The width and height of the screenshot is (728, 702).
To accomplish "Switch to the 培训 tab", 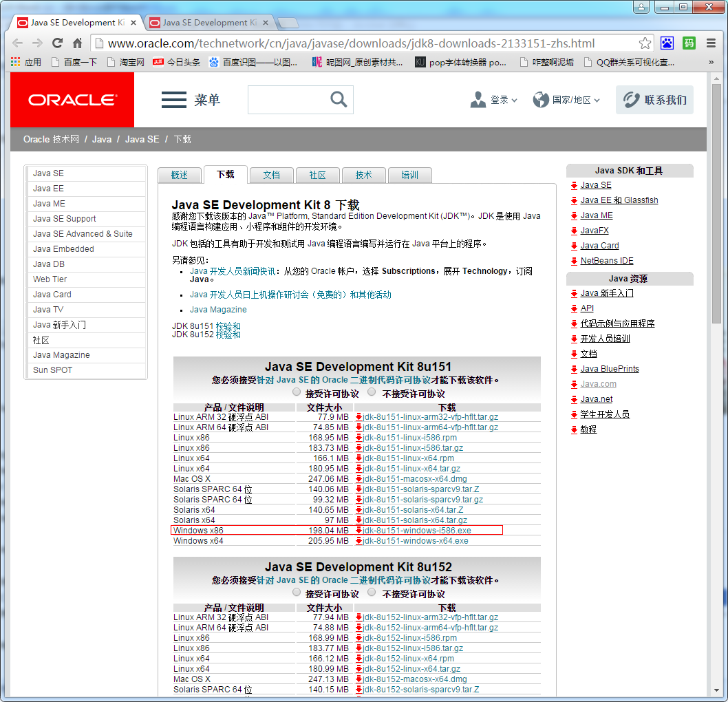I will tap(409, 175).
